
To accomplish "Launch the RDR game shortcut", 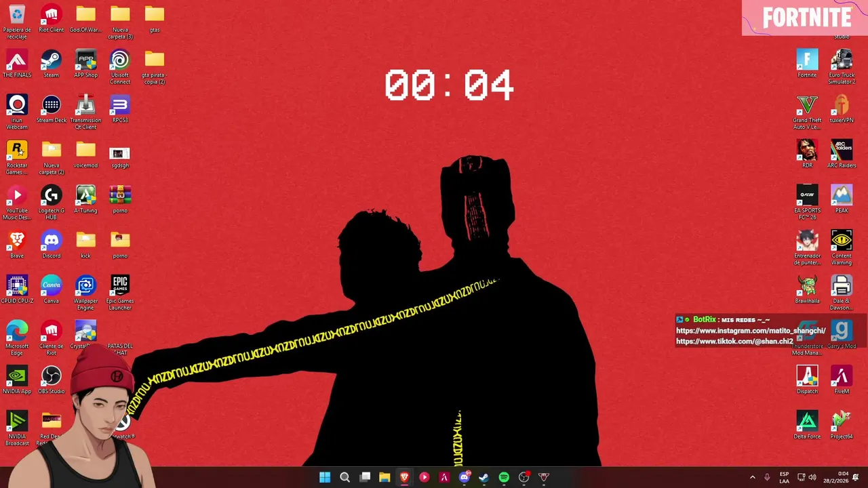I will pos(807,155).
